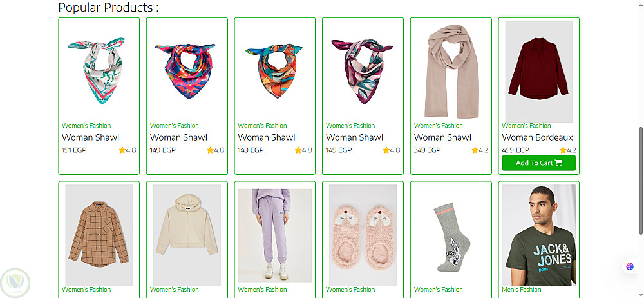The height and width of the screenshot is (298, 644).
Task: Open the pink fluffy slippers product
Action: pyautogui.click(x=363, y=235)
